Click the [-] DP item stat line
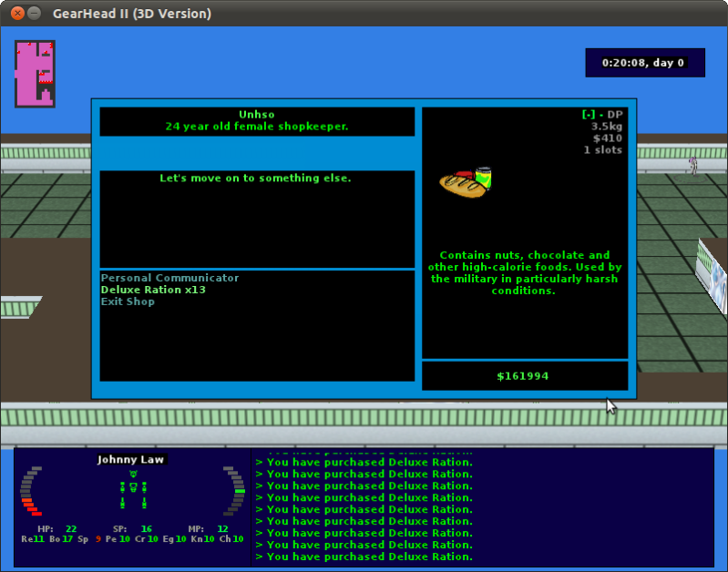 point(602,114)
